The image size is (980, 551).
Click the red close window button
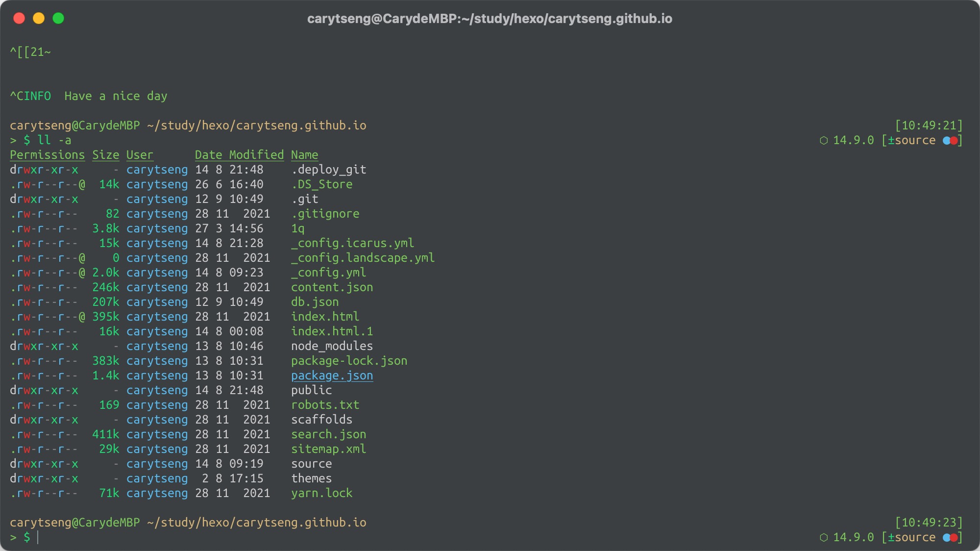(19, 19)
